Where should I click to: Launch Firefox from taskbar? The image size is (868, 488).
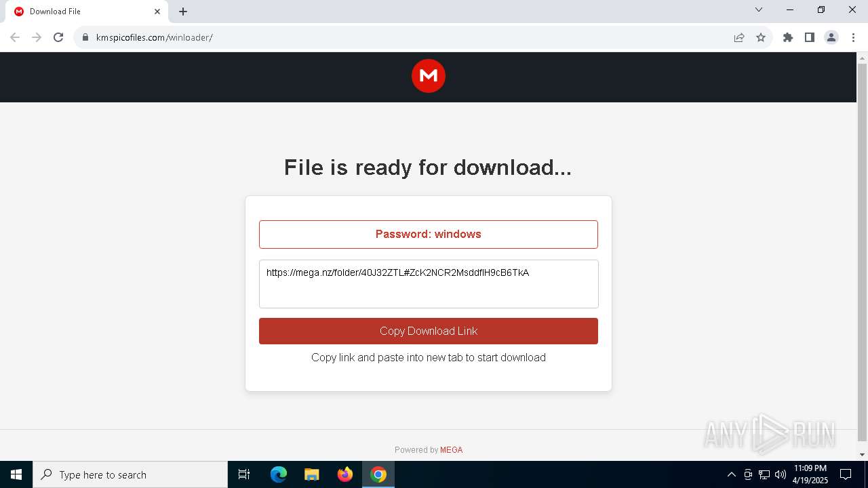345,474
